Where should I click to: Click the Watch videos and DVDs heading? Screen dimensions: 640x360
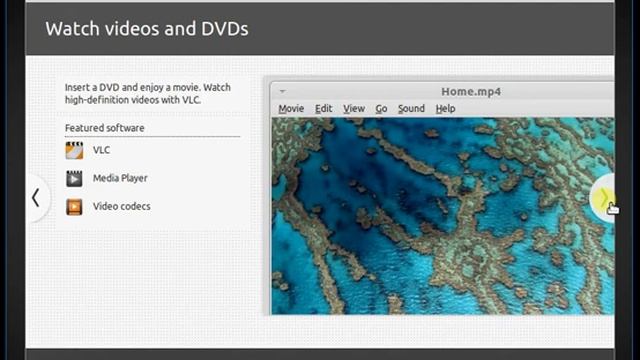click(x=147, y=29)
